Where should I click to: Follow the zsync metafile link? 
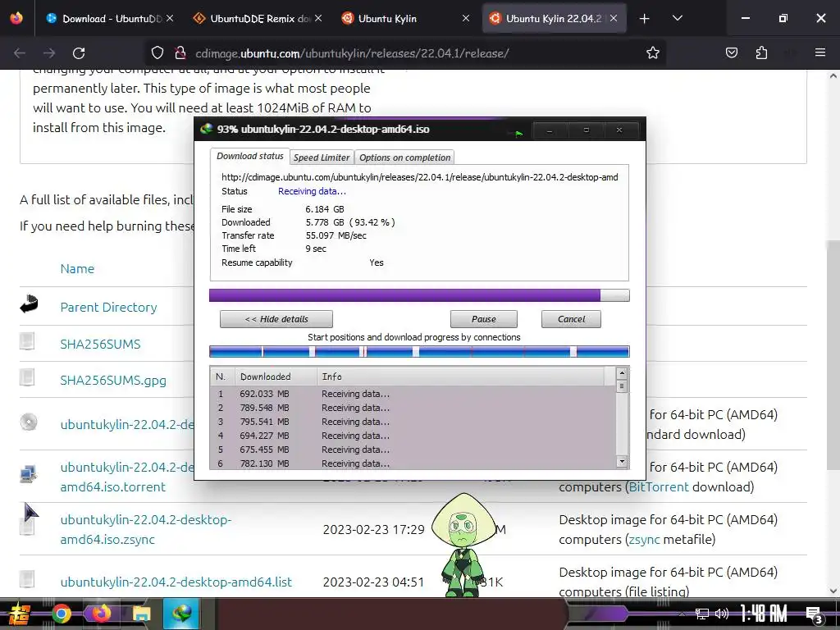coord(645,540)
